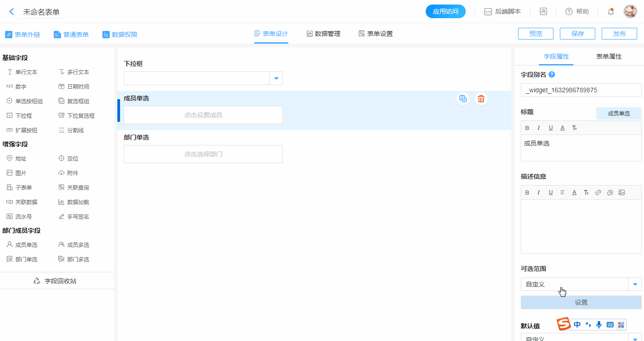Open the notification bell
Image resolution: width=644 pixels, height=341 pixels.
point(611,12)
